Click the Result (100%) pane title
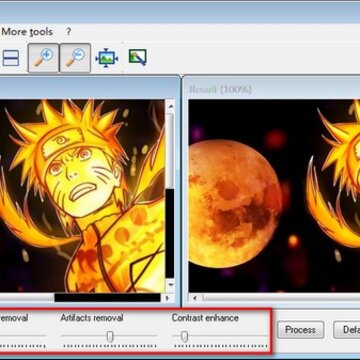This screenshot has width=360, height=360. (x=220, y=89)
